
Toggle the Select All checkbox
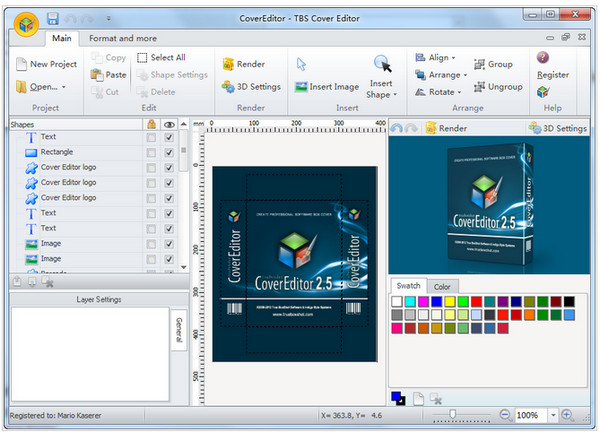pyautogui.click(x=142, y=58)
